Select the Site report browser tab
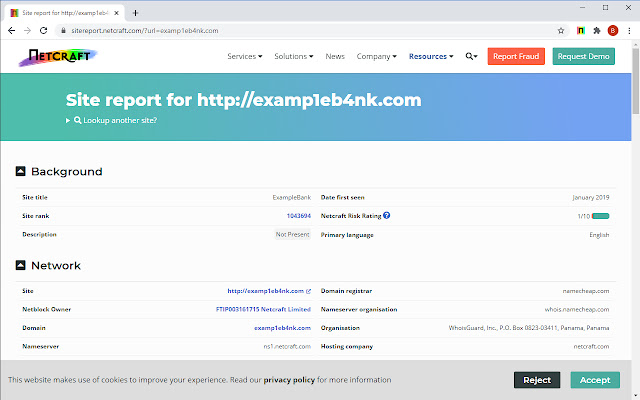Viewport: 640px width, 400px height. coord(64,13)
